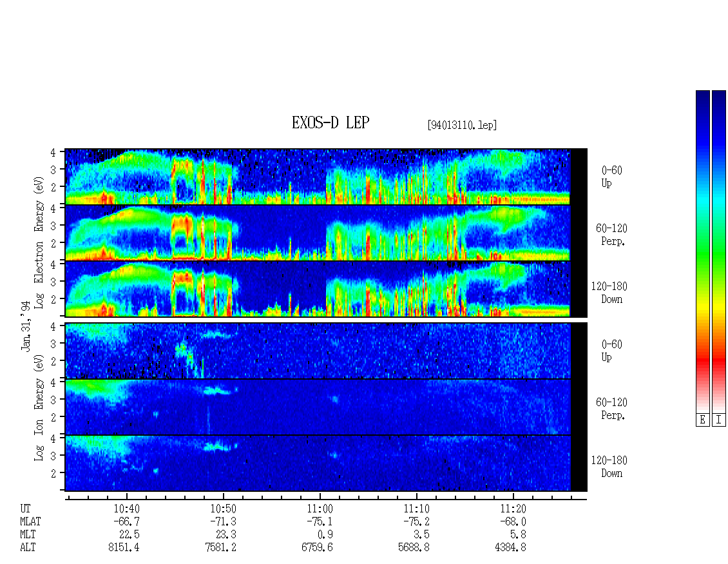Click the 10:40 UT time tick label
This screenshot has height=564, width=728.
click(127, 509)
